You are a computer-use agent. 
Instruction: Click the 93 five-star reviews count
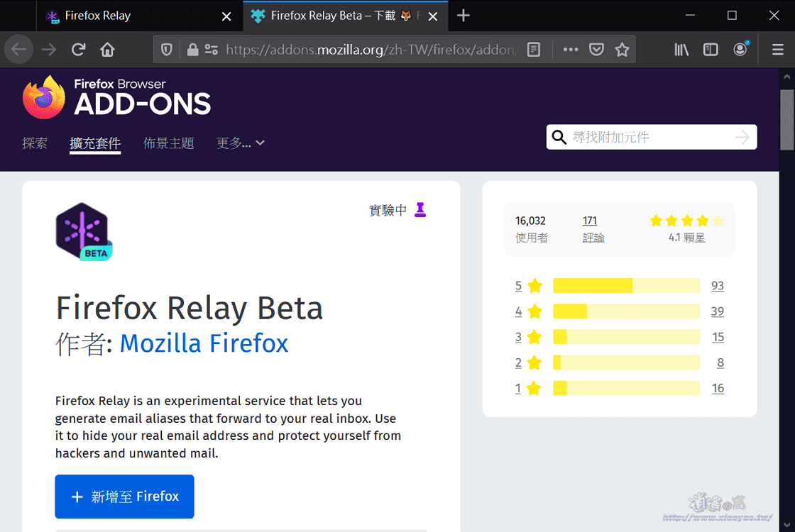(718, 286)
